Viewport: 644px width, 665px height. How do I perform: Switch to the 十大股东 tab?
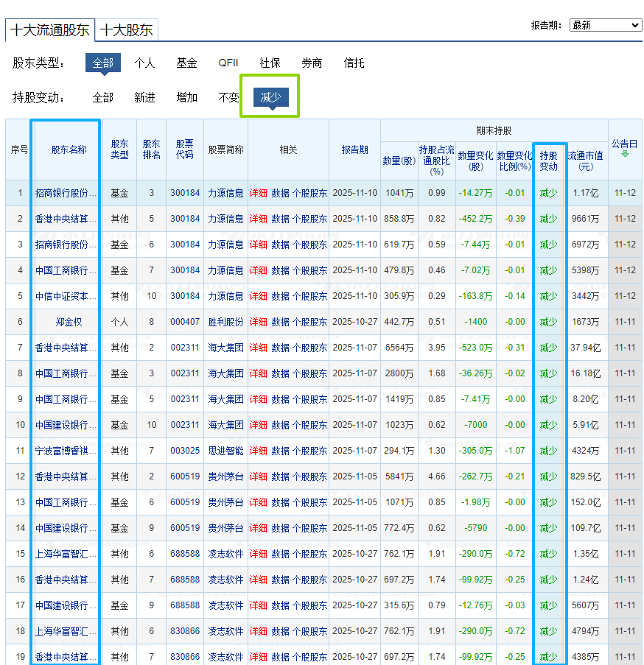127,30
